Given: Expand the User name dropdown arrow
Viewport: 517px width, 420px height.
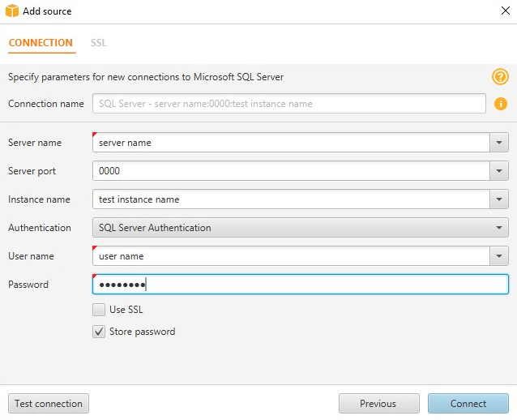Looking at the screenshot, I should tap(499, 256).
